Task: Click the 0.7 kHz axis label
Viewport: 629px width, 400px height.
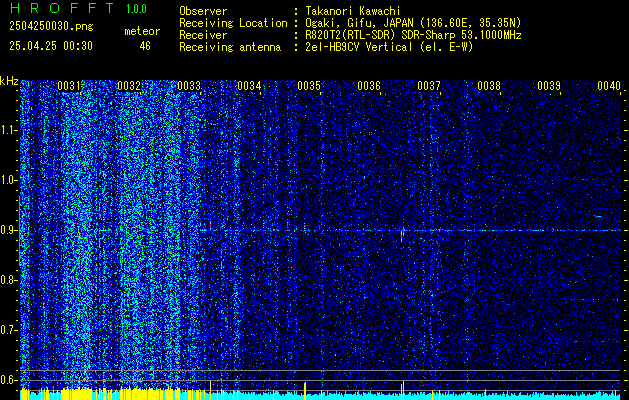Action: pos(8,330)
